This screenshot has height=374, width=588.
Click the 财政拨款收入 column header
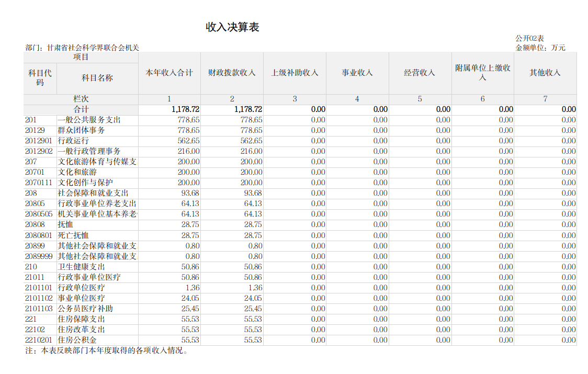click(232, 73)
